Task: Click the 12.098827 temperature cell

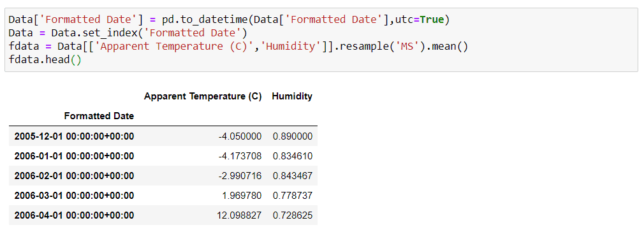Action: click(240, 215)
